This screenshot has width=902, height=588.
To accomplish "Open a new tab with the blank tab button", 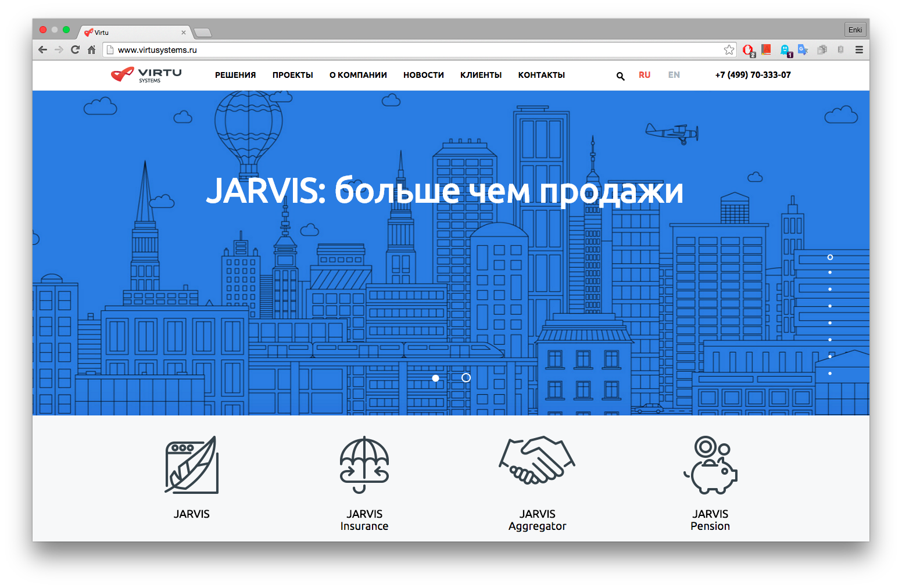I will 202,33.
